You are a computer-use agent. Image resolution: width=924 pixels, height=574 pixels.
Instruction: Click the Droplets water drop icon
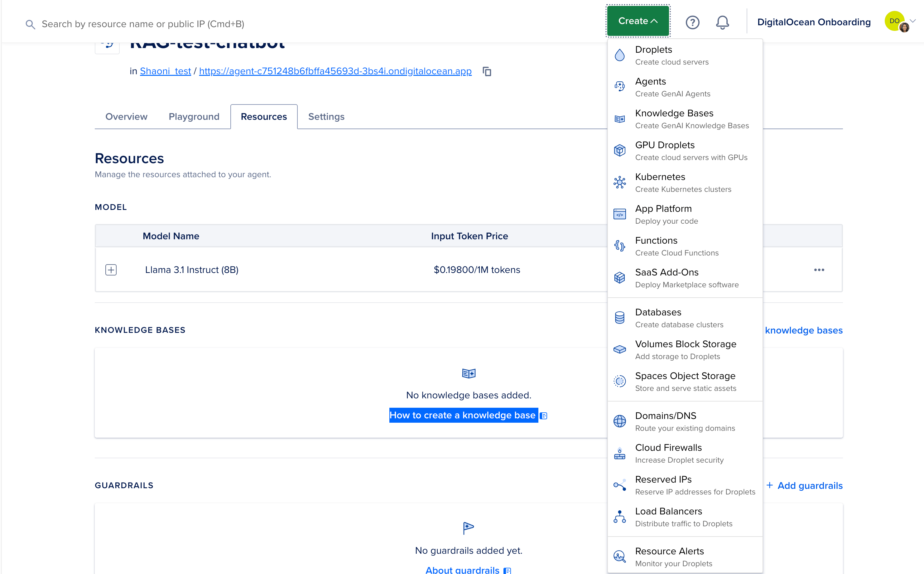(x=619, y=55)
